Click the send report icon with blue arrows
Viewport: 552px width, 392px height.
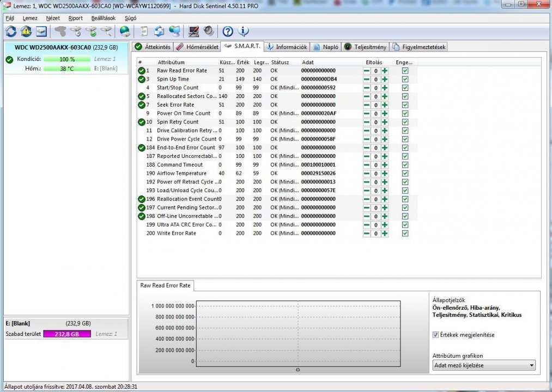159,32
